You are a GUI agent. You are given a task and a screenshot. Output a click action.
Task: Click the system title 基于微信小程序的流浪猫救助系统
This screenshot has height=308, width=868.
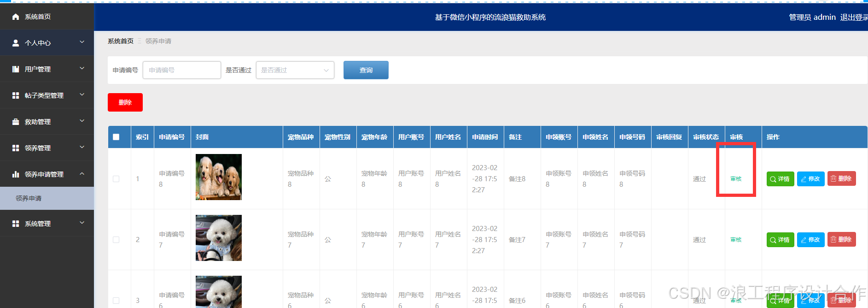490,17
